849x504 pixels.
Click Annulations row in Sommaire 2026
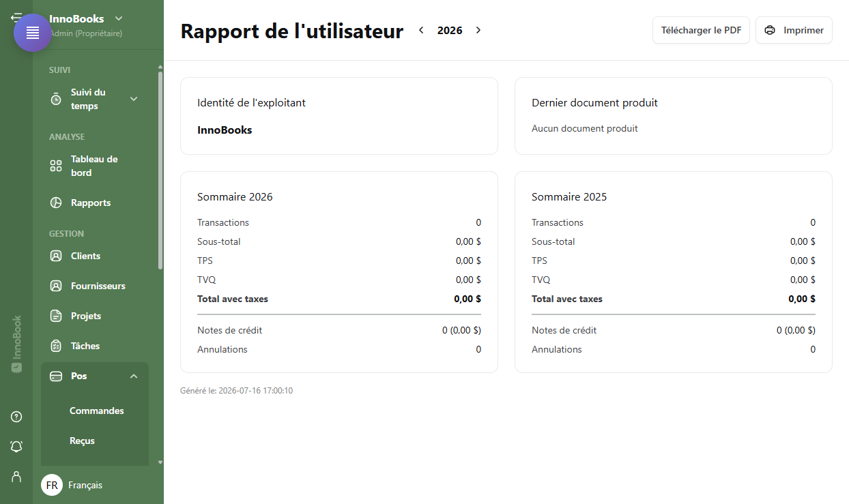[339, 349]
